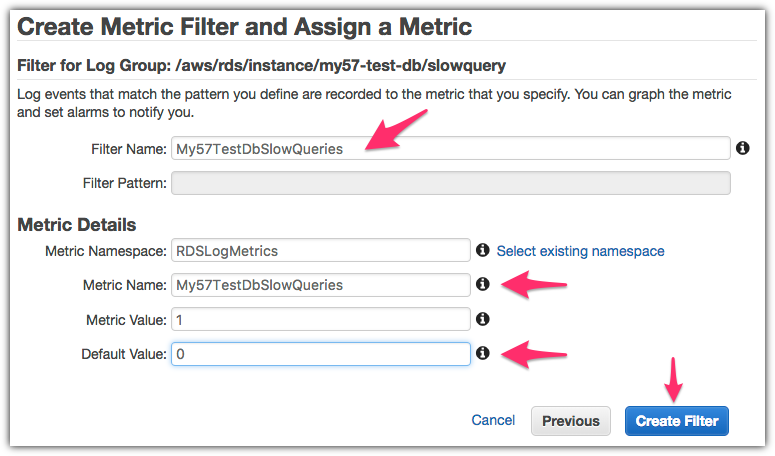Focus the Filter Name text field
This screenshot has width=775, height=456.
[450, 149]
